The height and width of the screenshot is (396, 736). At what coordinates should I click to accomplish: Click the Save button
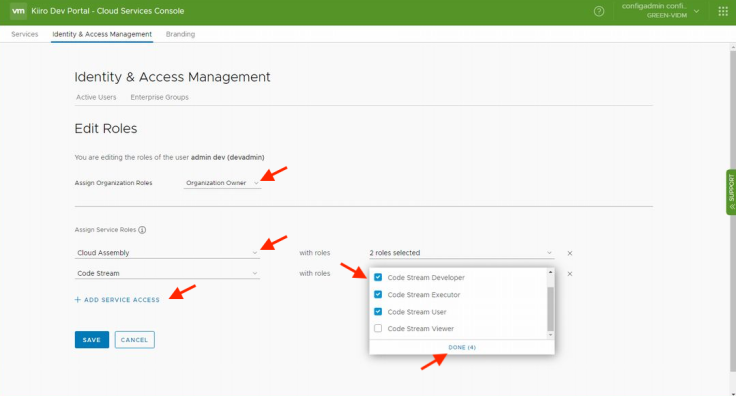92,340
